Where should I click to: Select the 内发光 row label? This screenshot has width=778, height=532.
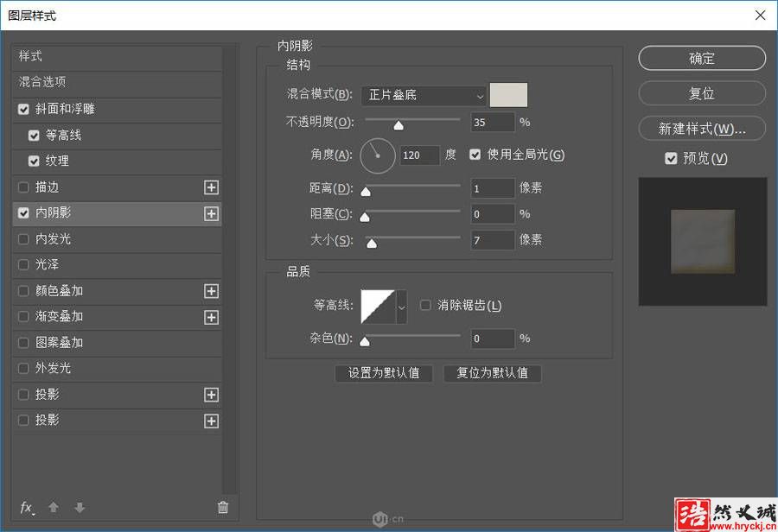53,239
